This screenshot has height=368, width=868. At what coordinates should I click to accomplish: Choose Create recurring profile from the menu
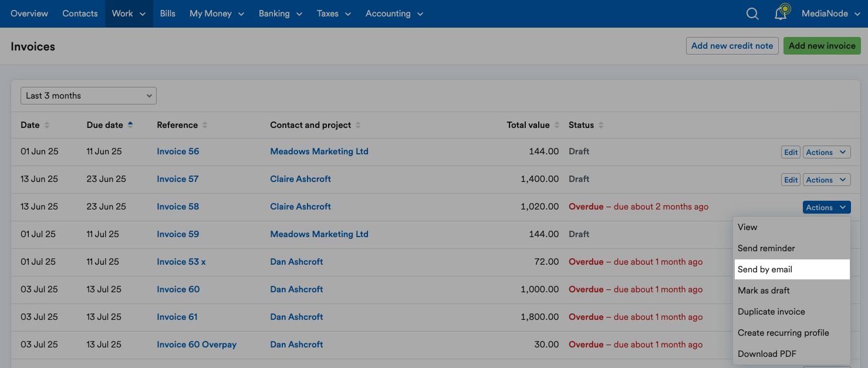click(791, 333)
